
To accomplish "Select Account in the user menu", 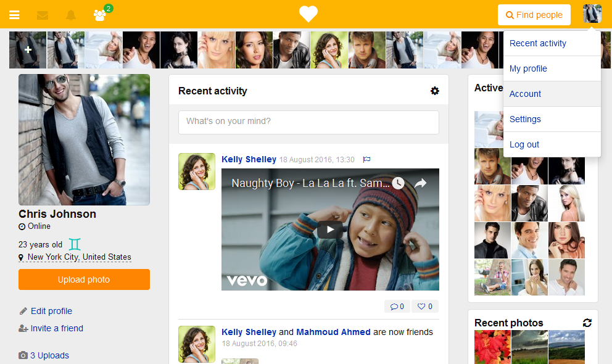I will 552,94.
